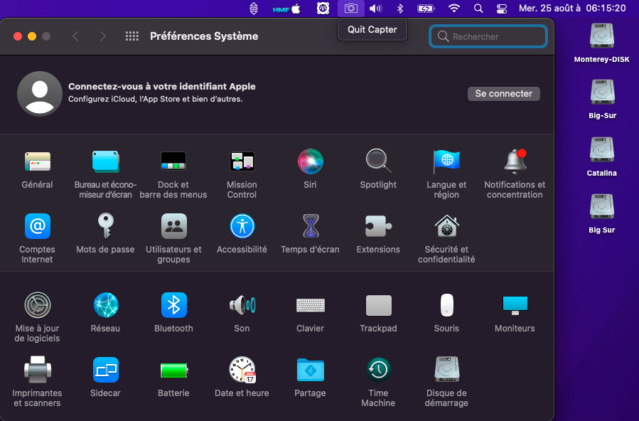
Task: Minimize the Préférences Système window
Action: pos(32,36)
